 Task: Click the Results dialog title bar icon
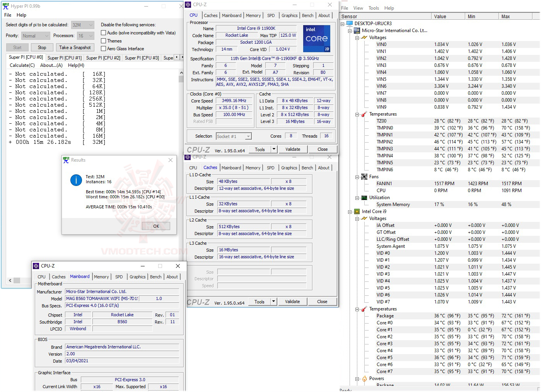tap(66, 160)
